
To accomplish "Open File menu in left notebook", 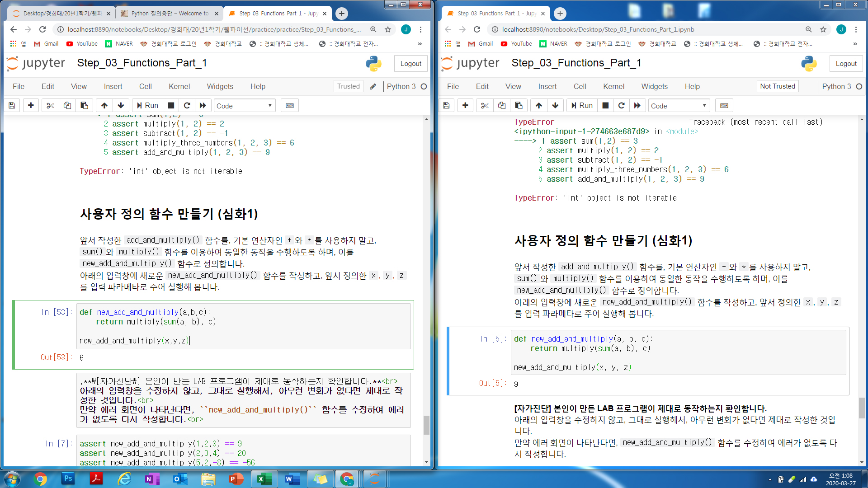I will [x=19, y=86].
